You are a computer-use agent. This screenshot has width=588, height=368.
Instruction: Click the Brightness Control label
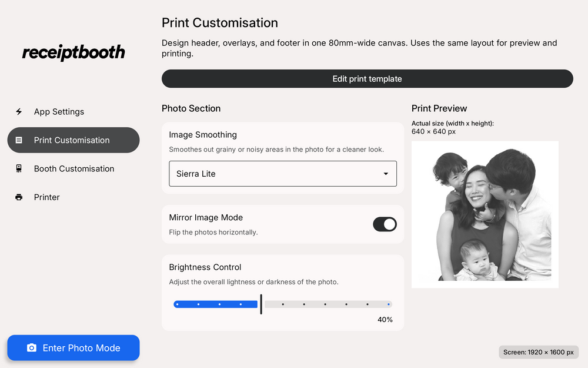click(x=205, y=267)
